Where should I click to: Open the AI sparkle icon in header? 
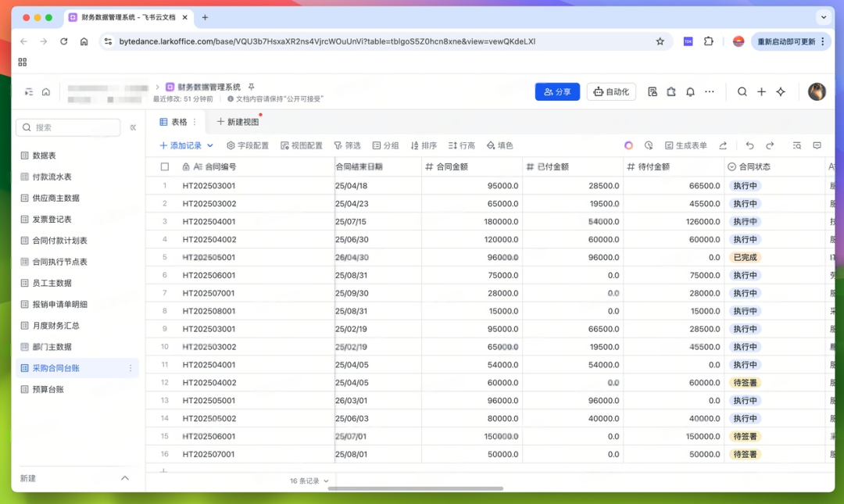tap(780, 91)
